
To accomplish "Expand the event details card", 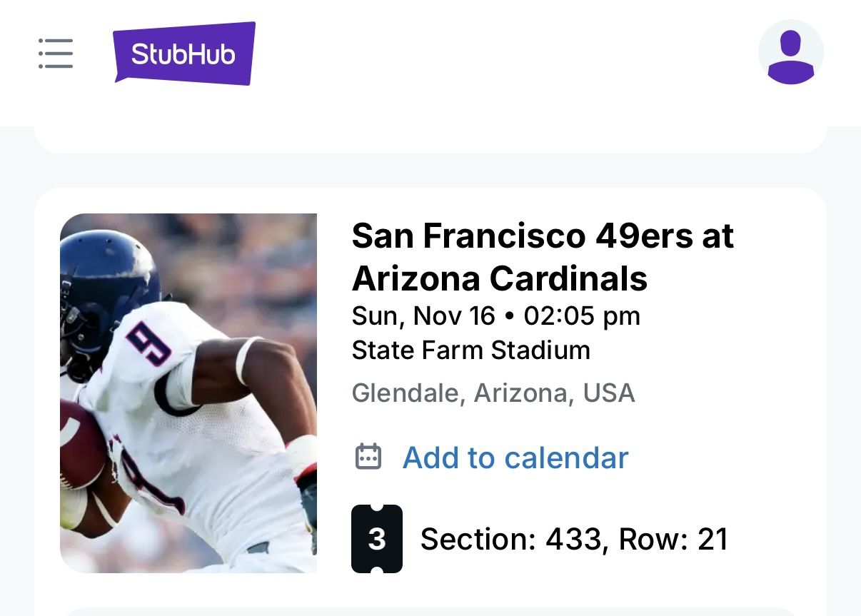I will (x=430, y=393).
